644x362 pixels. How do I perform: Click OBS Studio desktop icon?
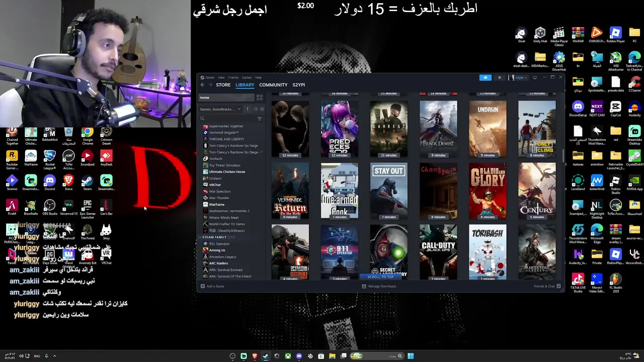click(49, 208)
